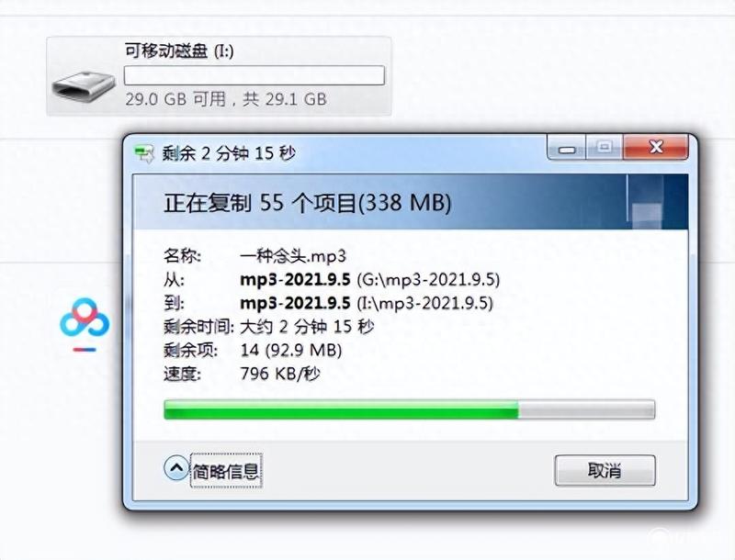
Task: Click the 简略信息 label
Action: 226,471
